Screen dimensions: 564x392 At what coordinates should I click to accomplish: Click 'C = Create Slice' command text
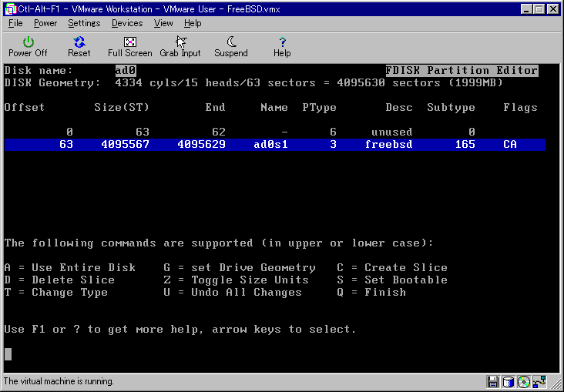coord(392,267)
